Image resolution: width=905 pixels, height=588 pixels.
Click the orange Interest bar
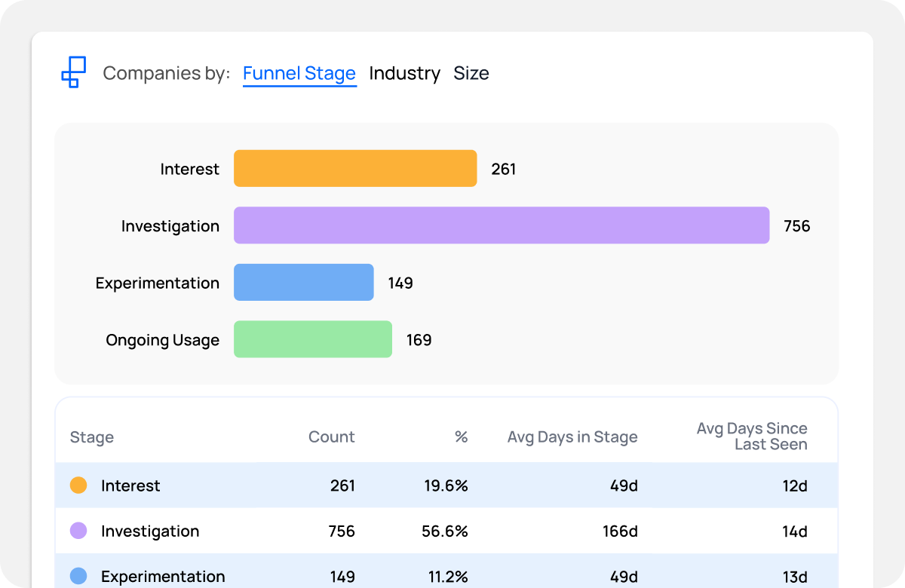click(x=354, y=168)
